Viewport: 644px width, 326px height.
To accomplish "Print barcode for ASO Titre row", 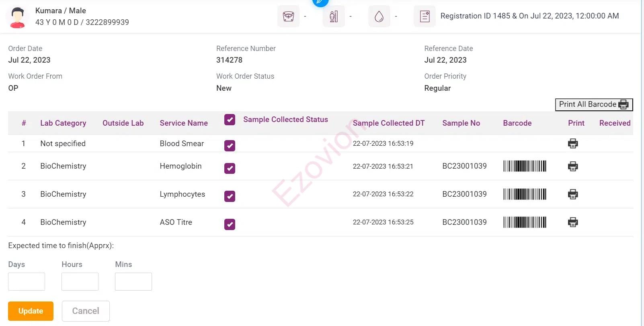I will [x=573, y=222].
